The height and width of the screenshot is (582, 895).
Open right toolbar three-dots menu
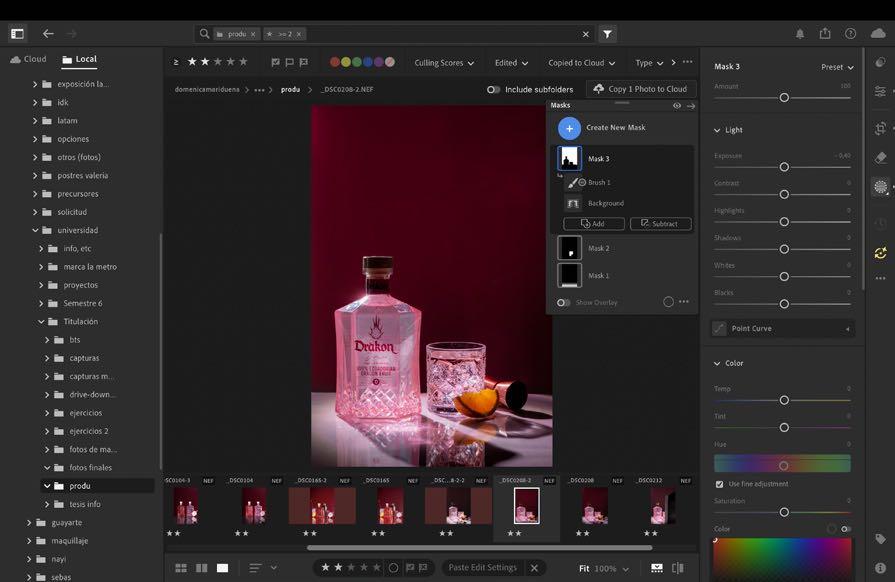(880, 278)
